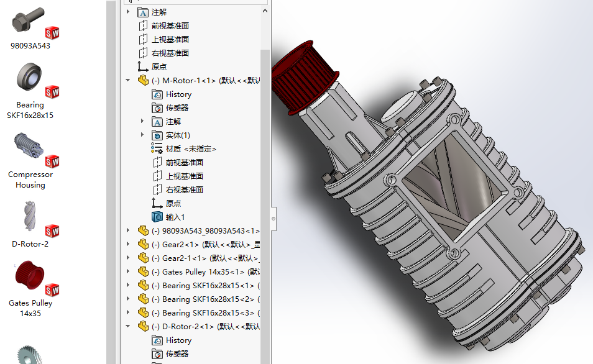This screenshot has width=593, height=364.
Task: Select the 输入1 feature label
Action: [175, 217]
